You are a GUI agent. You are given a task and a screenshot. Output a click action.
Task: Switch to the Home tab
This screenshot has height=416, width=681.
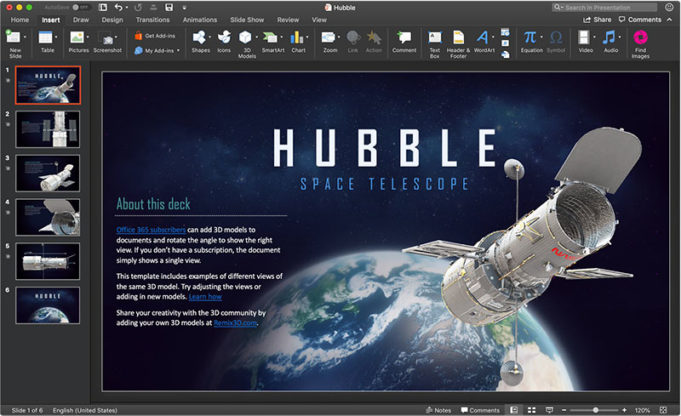tap(20, 20)
